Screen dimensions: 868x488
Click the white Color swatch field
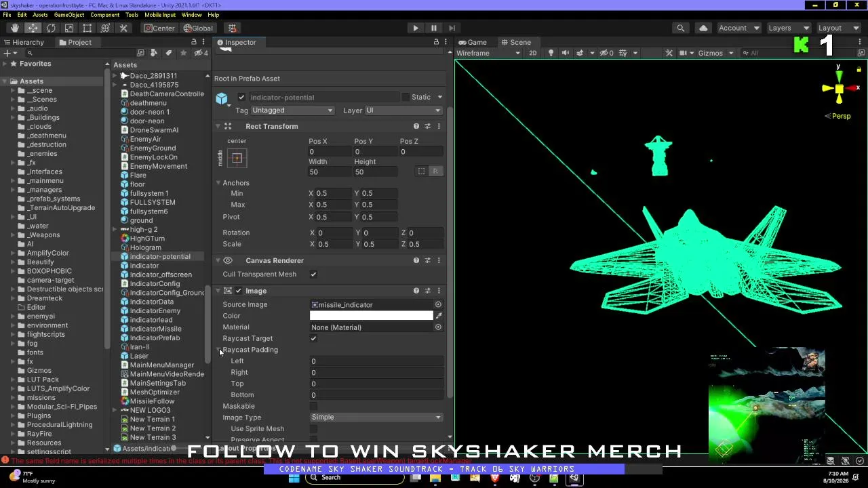click(x=371, y=316)
